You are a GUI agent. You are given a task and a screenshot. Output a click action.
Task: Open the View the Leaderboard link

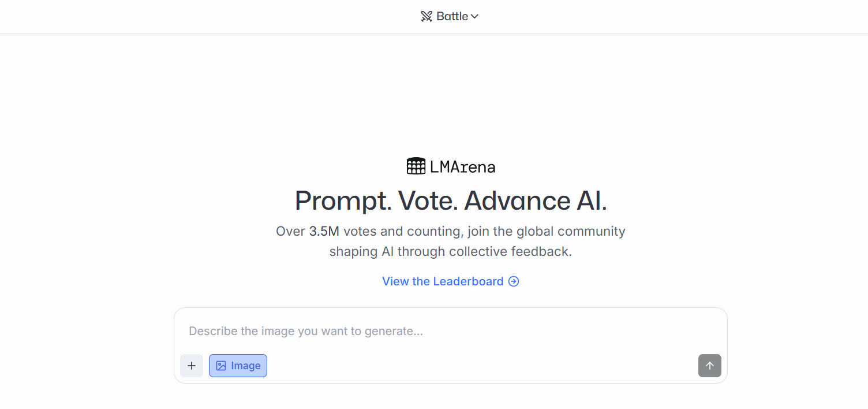[443, 281]
